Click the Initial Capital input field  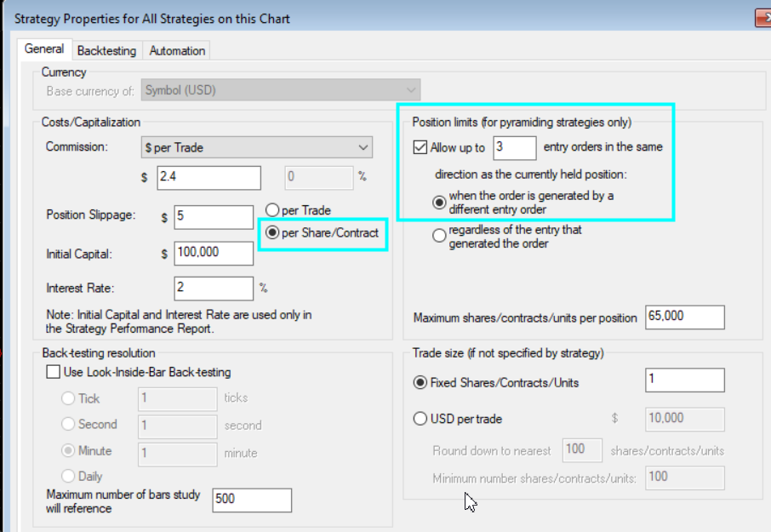point(213,253)
